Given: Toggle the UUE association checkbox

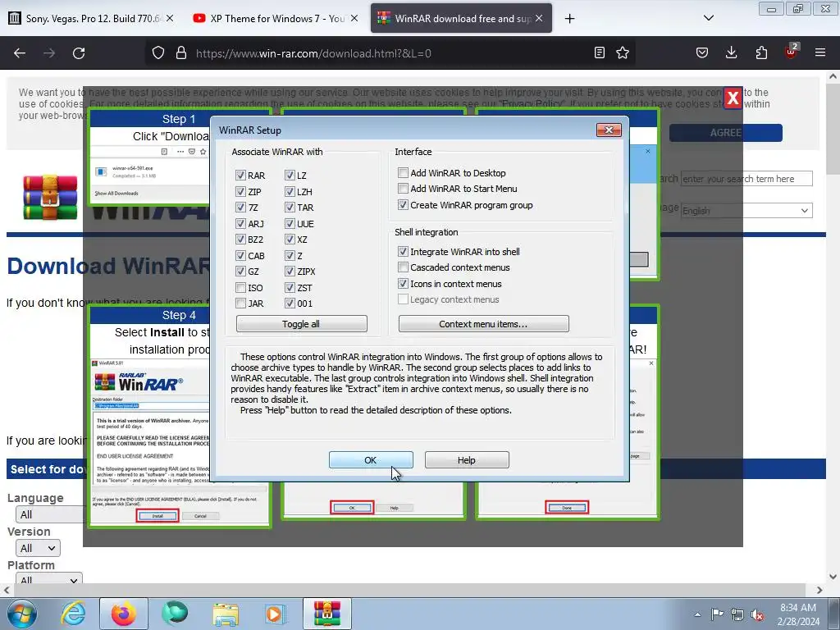Looking at the screenshot, I should click(290, 223).
